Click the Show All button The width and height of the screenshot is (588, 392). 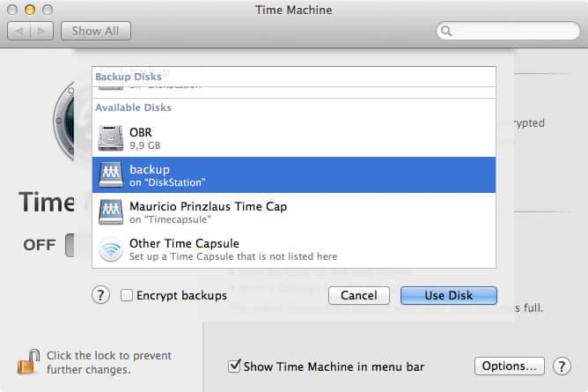[96, 31]
